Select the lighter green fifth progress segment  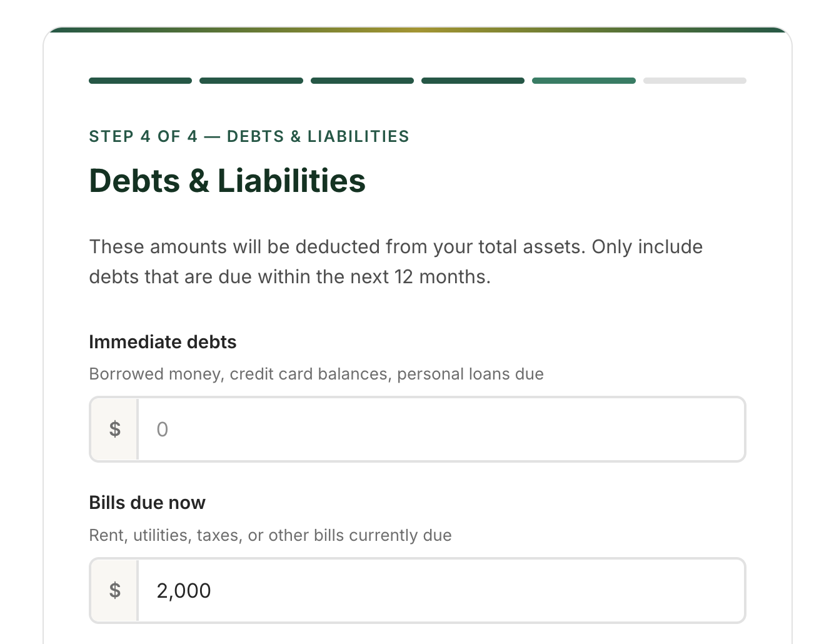click(x=583, y=80)
